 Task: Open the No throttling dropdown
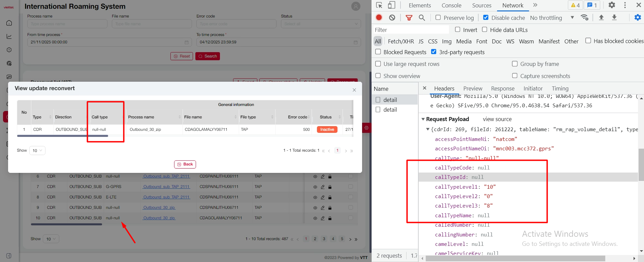point(552,18)
